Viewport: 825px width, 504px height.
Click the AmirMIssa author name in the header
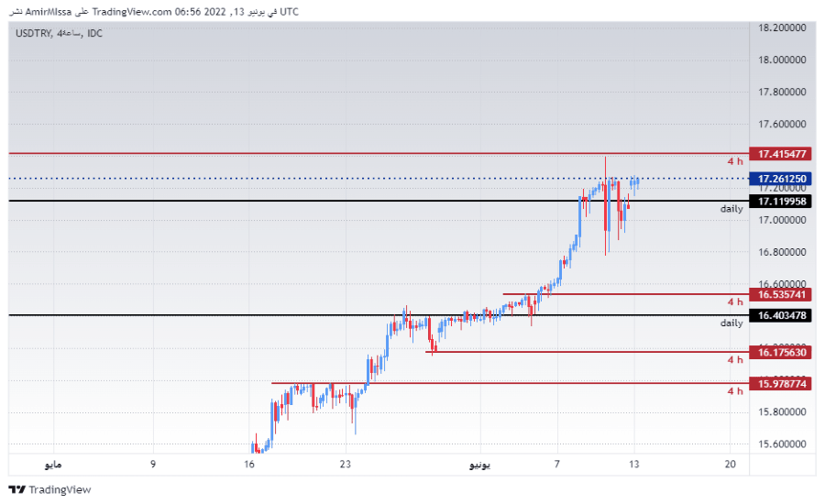[49, 12]
